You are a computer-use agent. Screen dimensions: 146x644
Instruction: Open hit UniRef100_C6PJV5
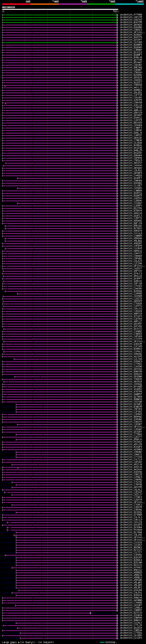point(131,17)
